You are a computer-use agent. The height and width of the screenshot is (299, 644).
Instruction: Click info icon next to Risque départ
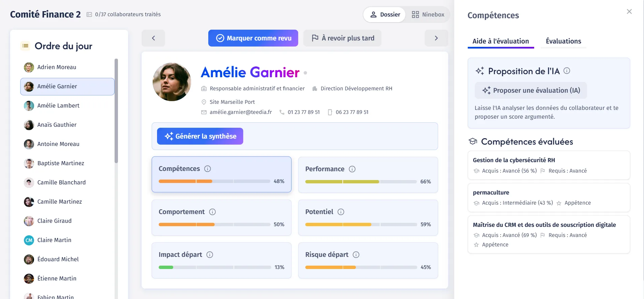tap(356, 255)
